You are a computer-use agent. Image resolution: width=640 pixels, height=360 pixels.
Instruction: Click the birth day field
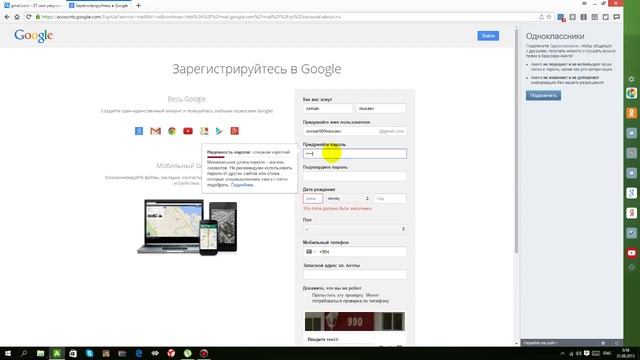click(313, 198)
